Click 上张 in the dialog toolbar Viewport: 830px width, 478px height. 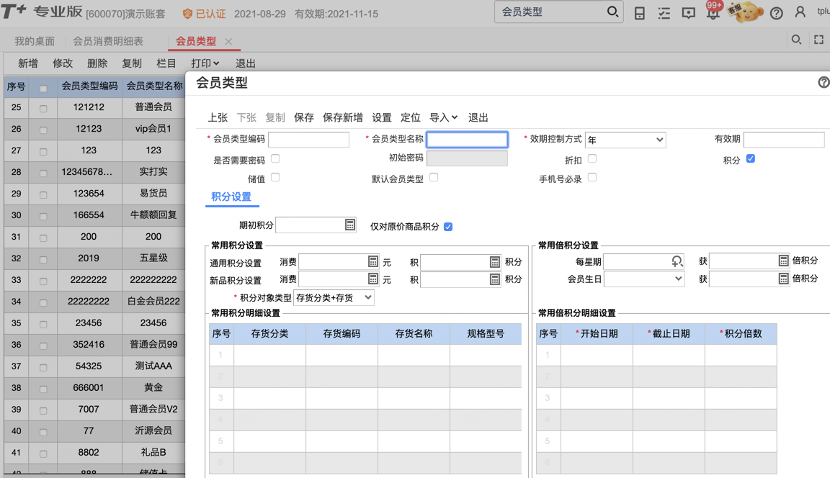click(x=218, y=118)
